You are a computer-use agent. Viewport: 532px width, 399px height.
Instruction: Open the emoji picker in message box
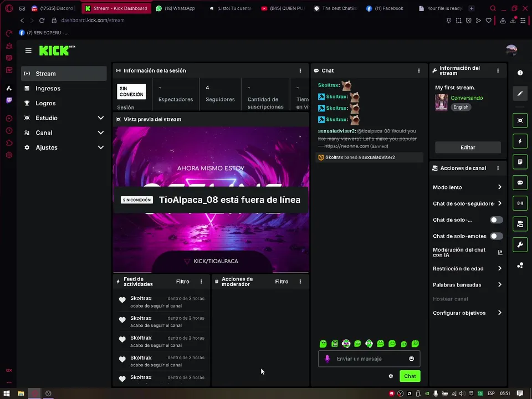pyautogui.click(x=412, y=359)
